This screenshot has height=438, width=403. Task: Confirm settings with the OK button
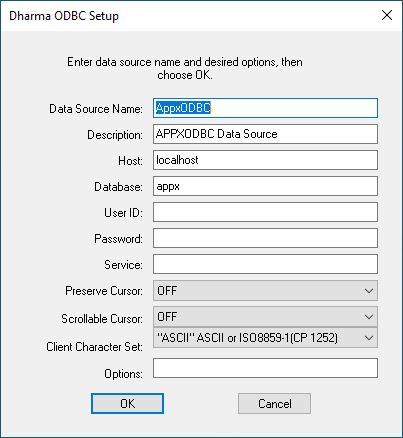click(127, 404)
